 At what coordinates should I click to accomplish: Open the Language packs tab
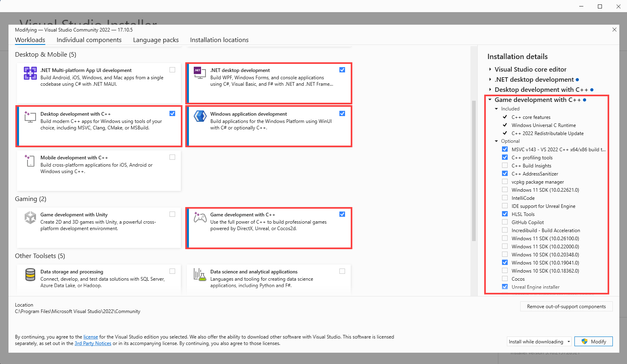point(156,40)
